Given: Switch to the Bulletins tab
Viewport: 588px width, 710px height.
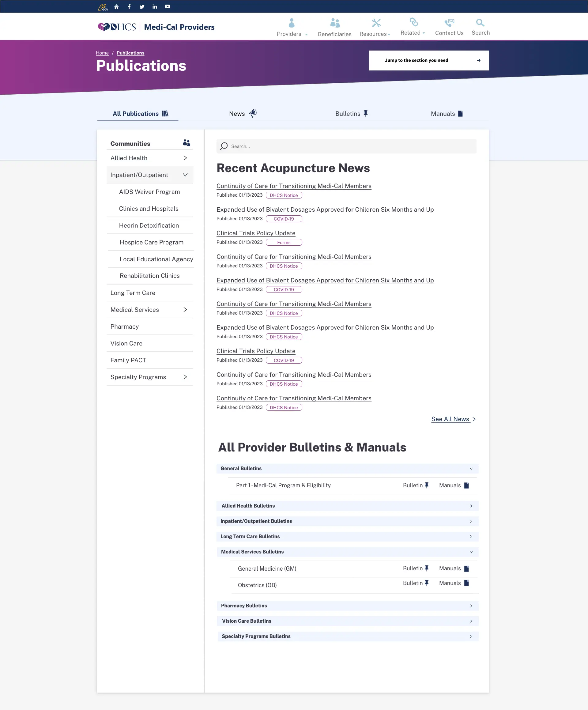Looking at the screenshot, I should 351,114.
